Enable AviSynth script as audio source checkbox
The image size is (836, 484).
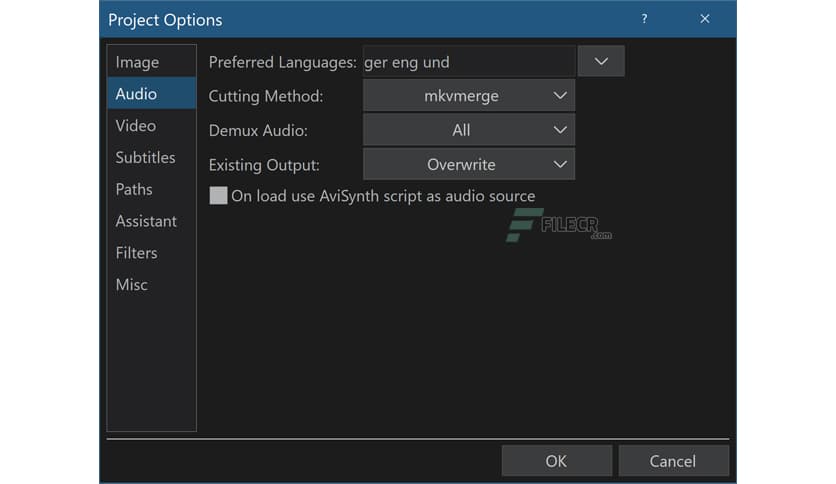point(218,196)
